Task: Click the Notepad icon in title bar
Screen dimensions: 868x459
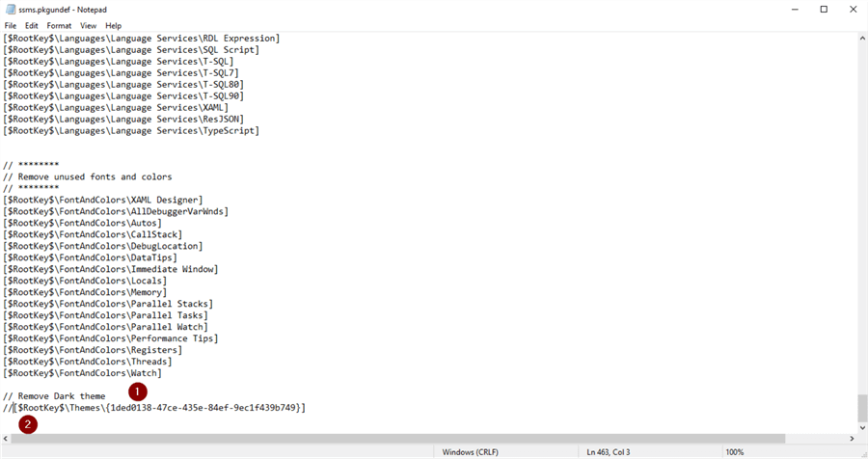Action: (x=10, y=10)
